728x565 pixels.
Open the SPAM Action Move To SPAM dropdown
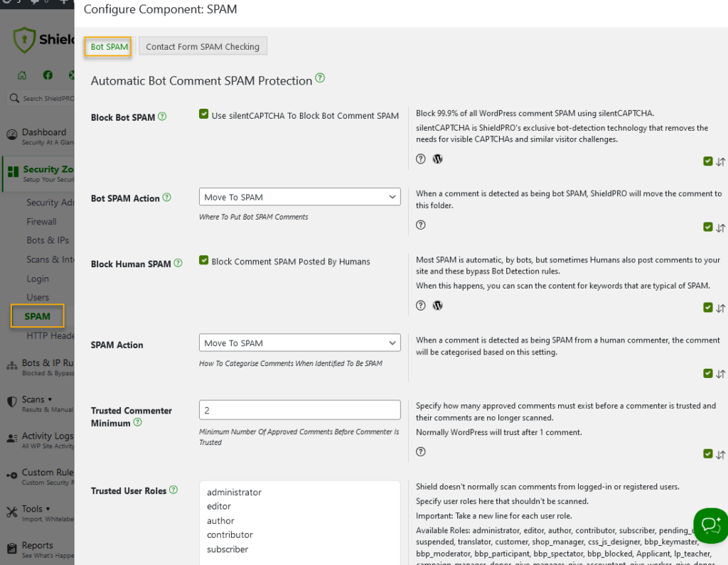pyautogui.click(x=299, y=343)
